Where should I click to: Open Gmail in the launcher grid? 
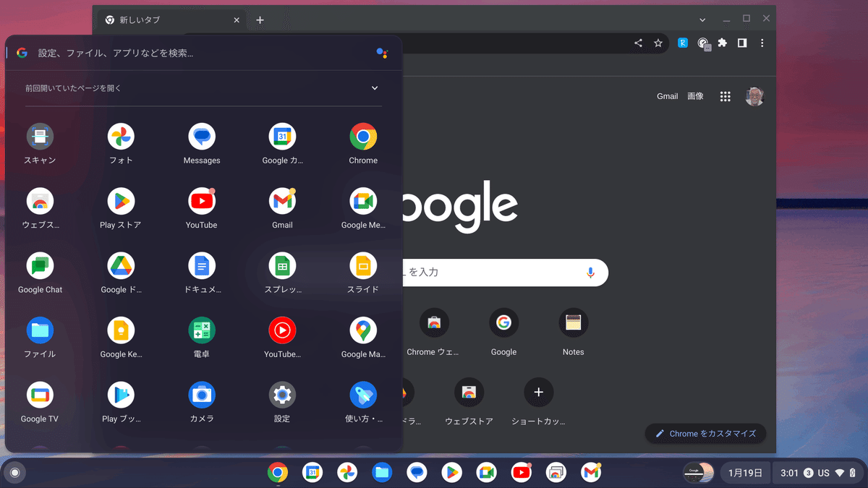pos(282,201)
